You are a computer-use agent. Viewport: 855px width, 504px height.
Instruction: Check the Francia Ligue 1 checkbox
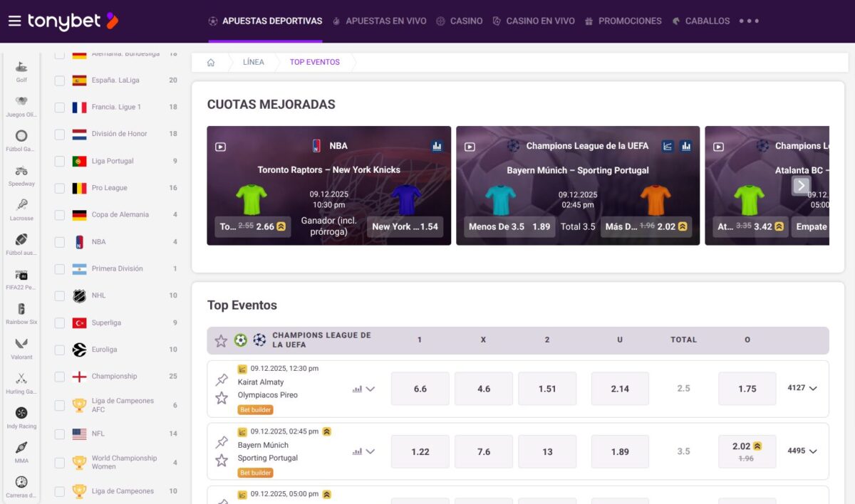tap(60, 107)
